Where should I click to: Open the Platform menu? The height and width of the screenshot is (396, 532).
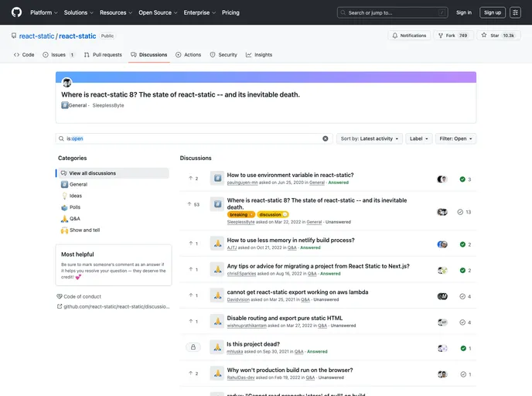44,12
